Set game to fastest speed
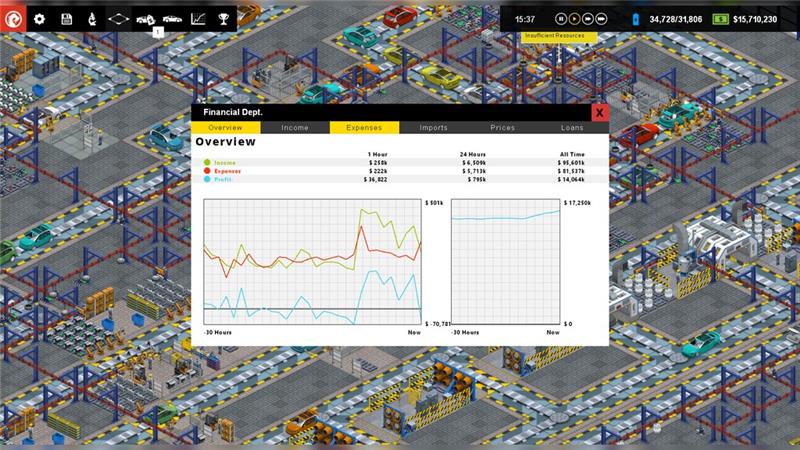Screen dimensions: 800x450 pyautogui.click(x=602, y=18)
